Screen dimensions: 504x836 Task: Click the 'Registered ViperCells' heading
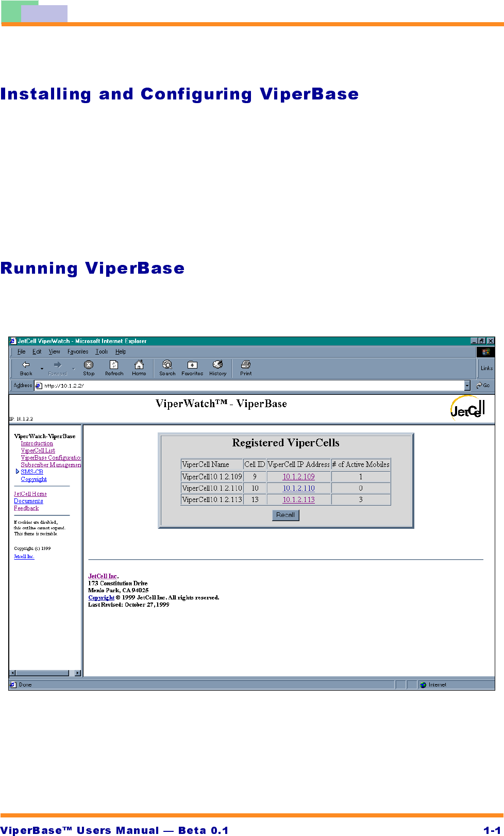pos(285,443)
